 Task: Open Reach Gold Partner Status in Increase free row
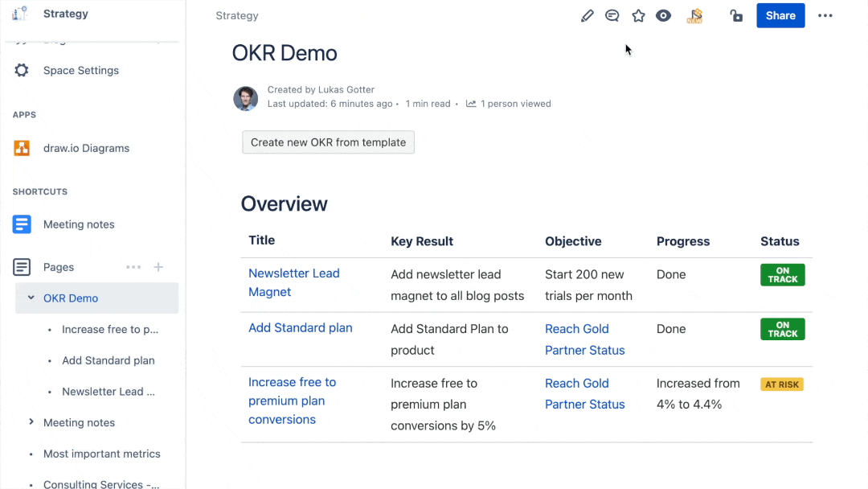click(584, 394)
